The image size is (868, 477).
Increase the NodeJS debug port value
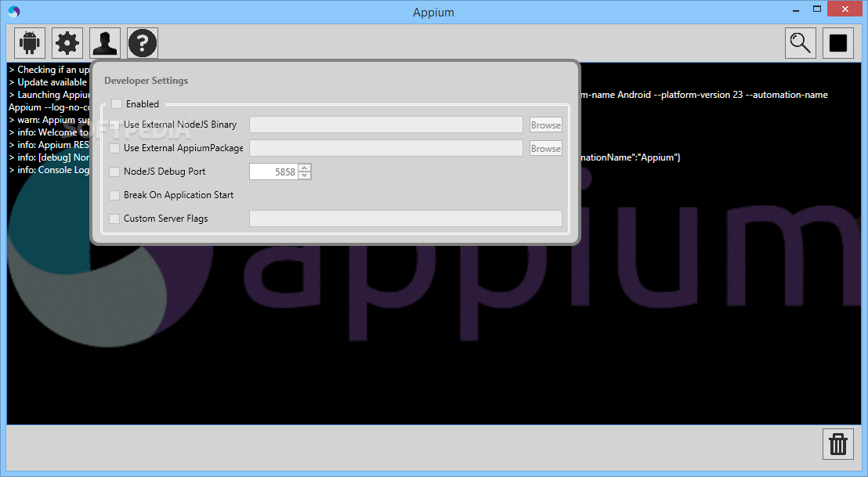pyautogui.click(x=305, y=168)
